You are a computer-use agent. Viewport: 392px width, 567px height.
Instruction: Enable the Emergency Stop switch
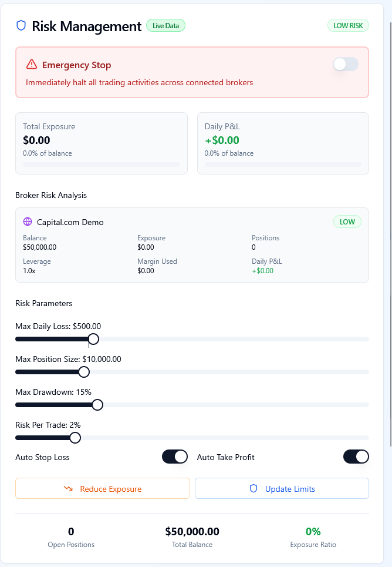345,65
